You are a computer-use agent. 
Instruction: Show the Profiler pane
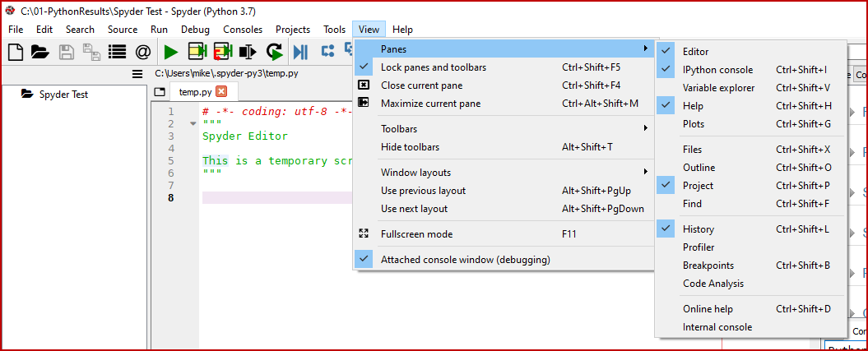(x=750, y=247)
